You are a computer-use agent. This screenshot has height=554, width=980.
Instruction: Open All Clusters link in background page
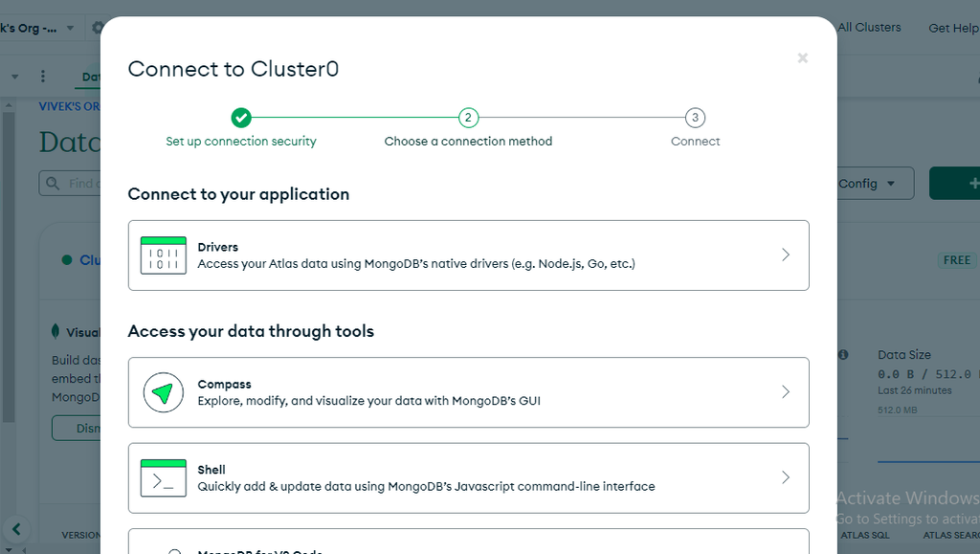coord(869,28)
